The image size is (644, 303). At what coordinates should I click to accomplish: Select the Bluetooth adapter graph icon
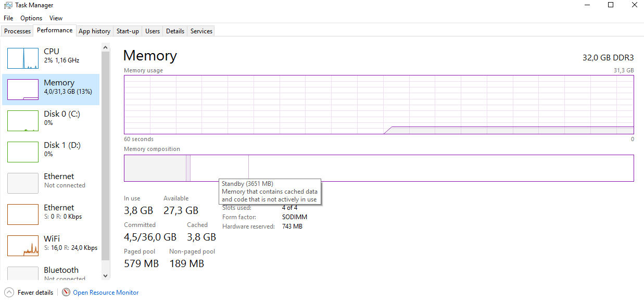click(x=23, y=273)
